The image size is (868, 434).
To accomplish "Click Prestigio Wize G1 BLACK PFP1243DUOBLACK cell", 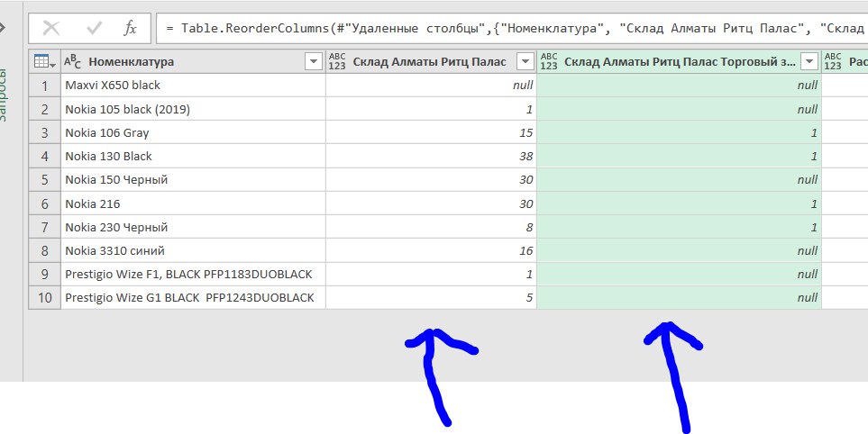I will coord(193,297).
